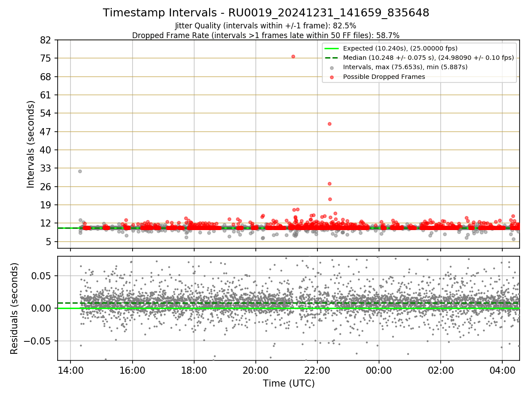Click the plot title 'Timestamp Intervals - RU0019_20241231_141659_835648'
Image resolution: width=532 pixels, height=399 pixels.
[266, 13]
